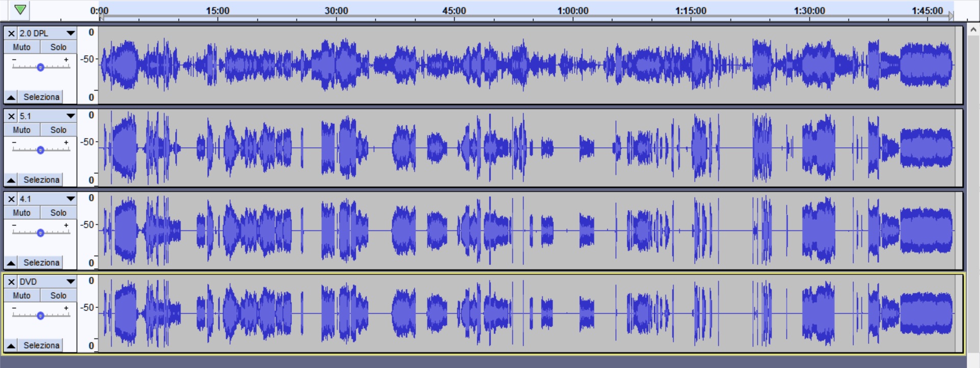Click timeline ruler at 45:00

[454, 11]
